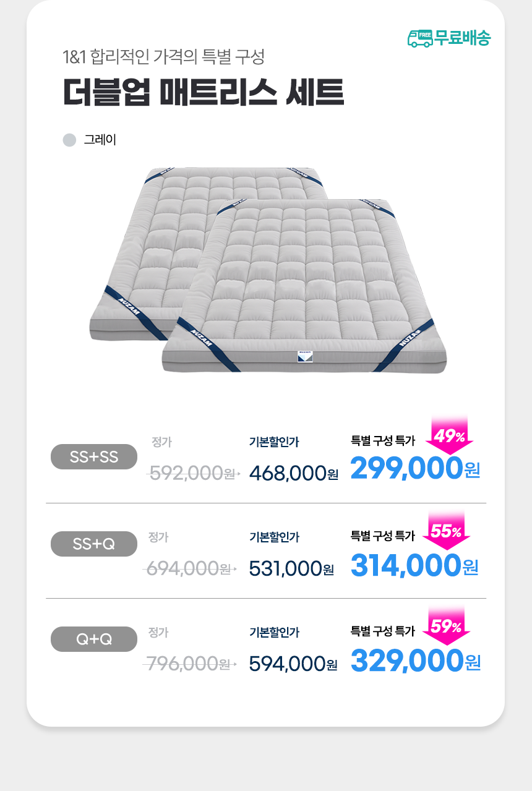Click the 59% discount arrow badge

pyautogui.click(x=446, y=627)
